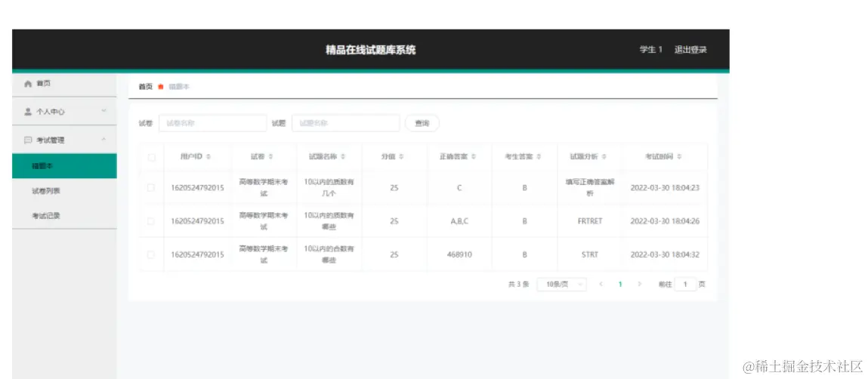868x379 pixels.
Task: Click the timestamp 2022-03-30 18:04:23
Action: [665, 187]
